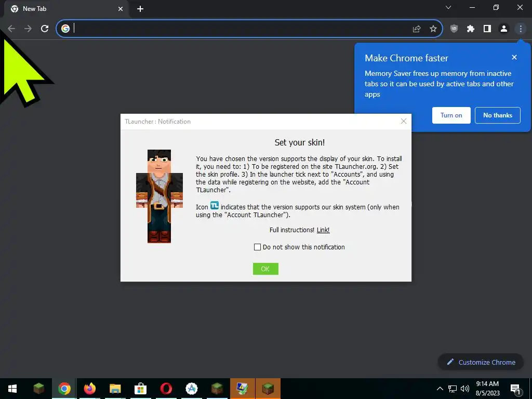Bookmark this tab with the star icon
The width and height of the screenshot is (532, 399).
433,29
